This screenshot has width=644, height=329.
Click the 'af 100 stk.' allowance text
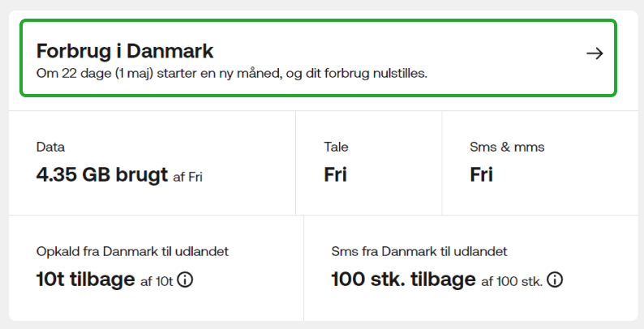511,281
